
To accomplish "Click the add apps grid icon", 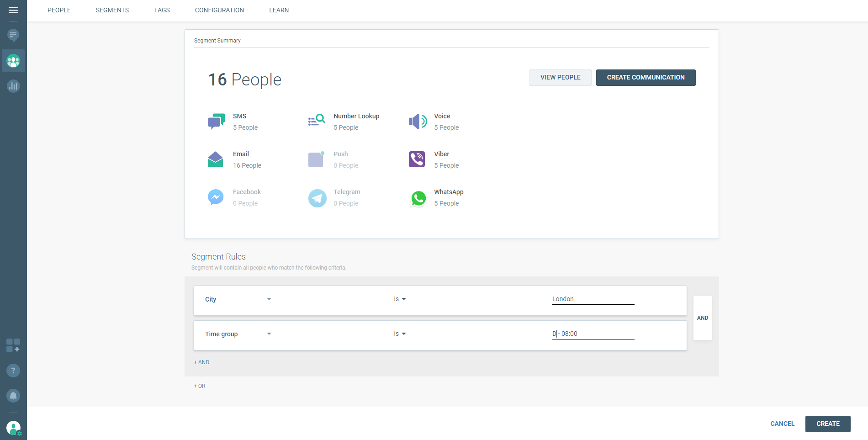I will click(x=13, y=345).
